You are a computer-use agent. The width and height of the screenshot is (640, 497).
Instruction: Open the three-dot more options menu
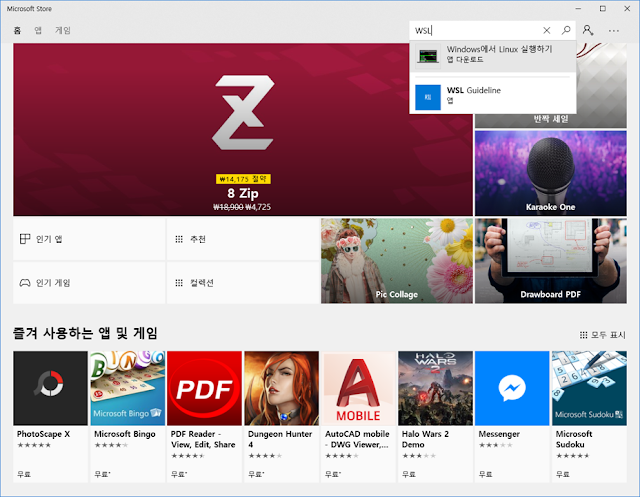(613, 31)
